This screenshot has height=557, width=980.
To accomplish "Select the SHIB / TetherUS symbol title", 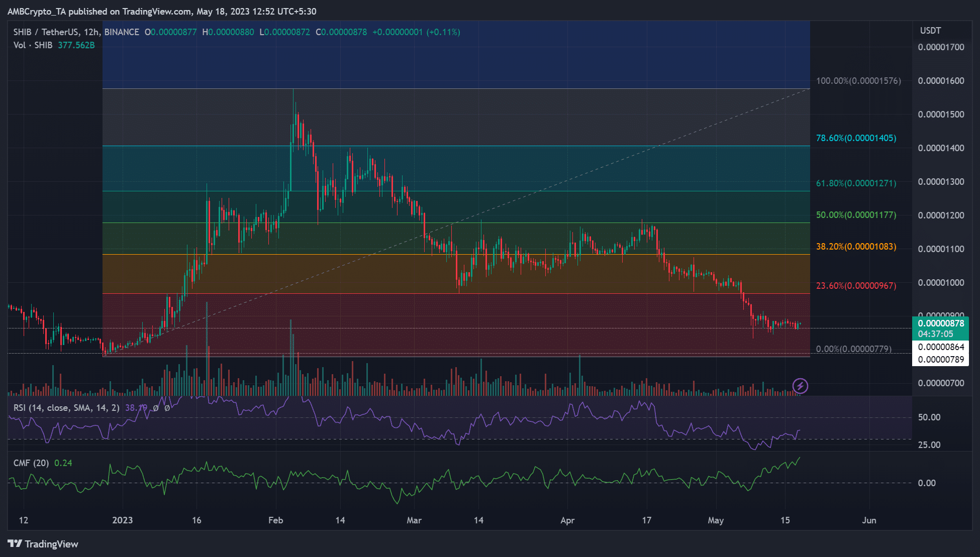I will coord(76,32).
